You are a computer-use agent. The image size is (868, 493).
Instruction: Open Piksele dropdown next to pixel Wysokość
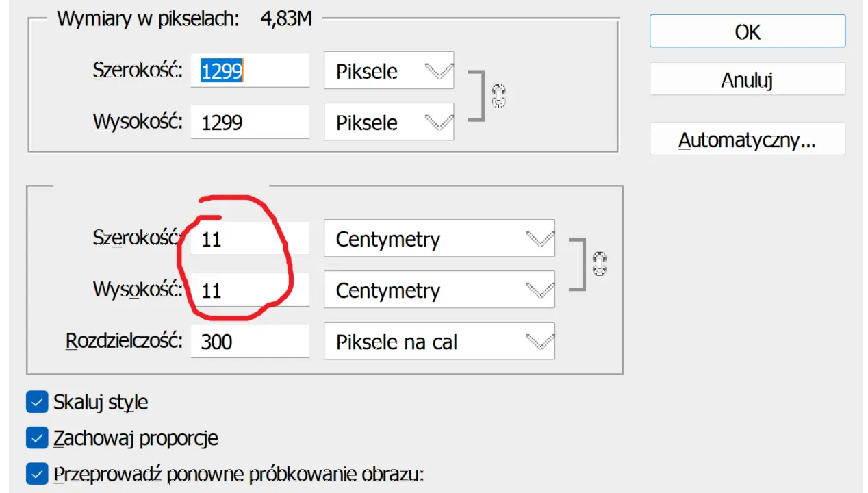(389, 121)
